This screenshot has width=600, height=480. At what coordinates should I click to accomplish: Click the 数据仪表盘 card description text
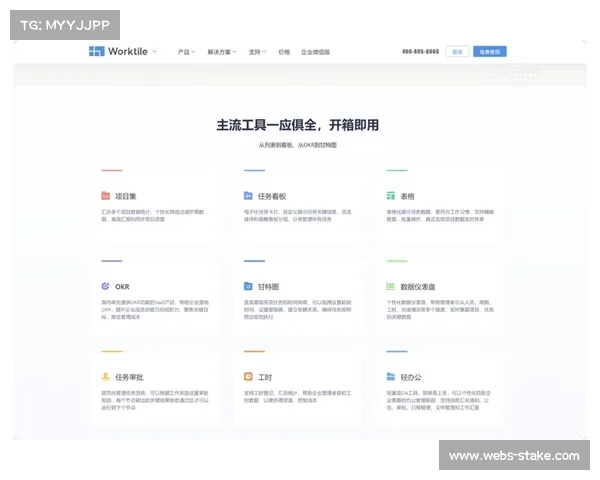440,310
